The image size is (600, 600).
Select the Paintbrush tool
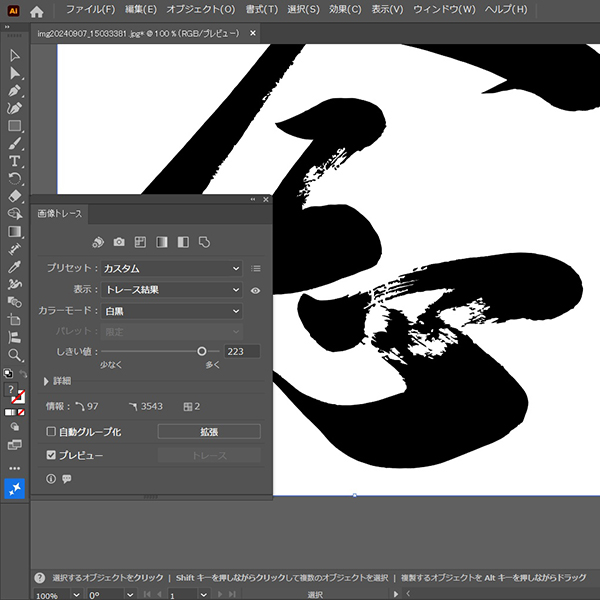pos(15,144)
